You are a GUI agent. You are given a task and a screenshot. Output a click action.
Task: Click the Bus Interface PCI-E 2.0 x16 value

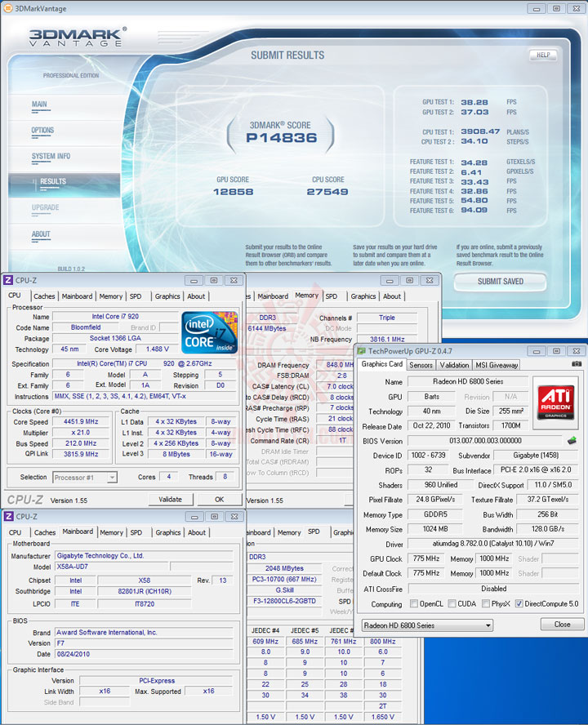536,469
